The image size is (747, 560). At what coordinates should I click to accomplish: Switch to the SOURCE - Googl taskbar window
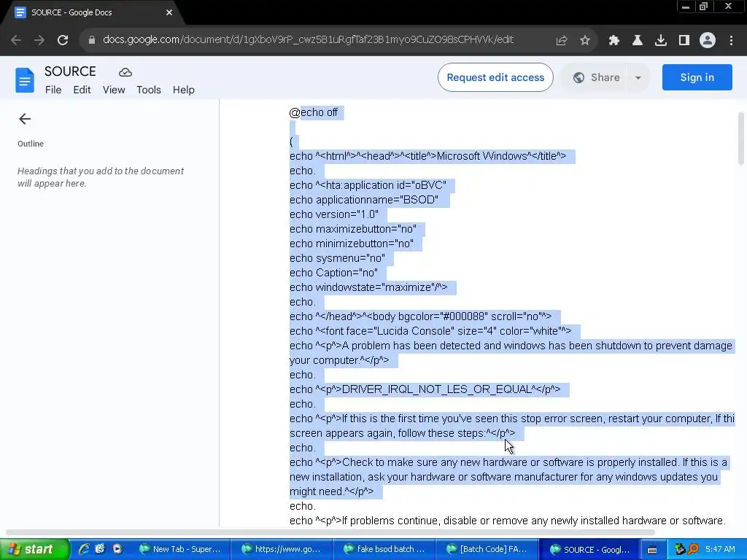pyautogui.click(x=589, y=549)
